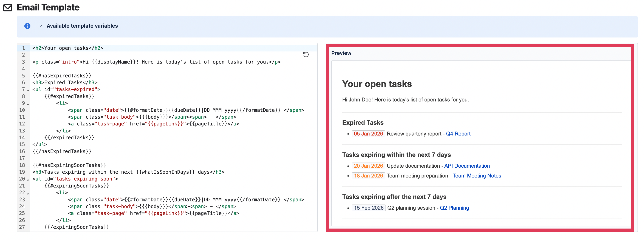Open the Q4 Report link
Image resolution: width=644 pixels, height=240 pixels.
coord(458,134)
